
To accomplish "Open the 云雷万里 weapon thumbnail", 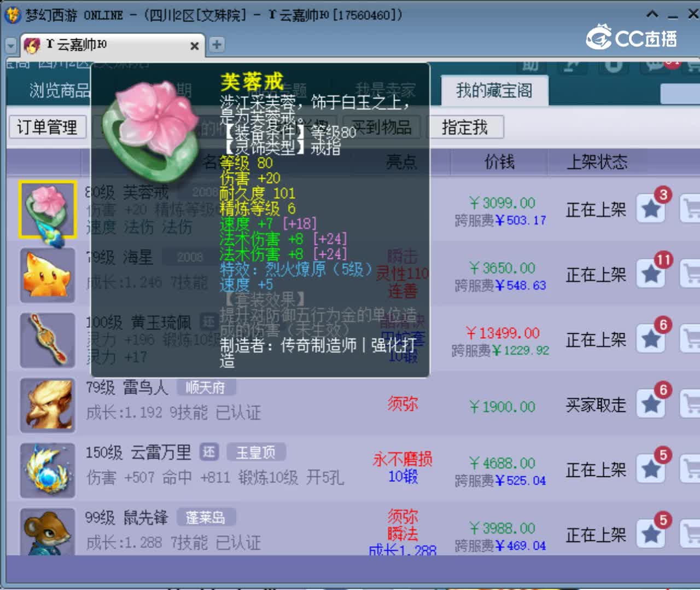I will tap(47, 471).
